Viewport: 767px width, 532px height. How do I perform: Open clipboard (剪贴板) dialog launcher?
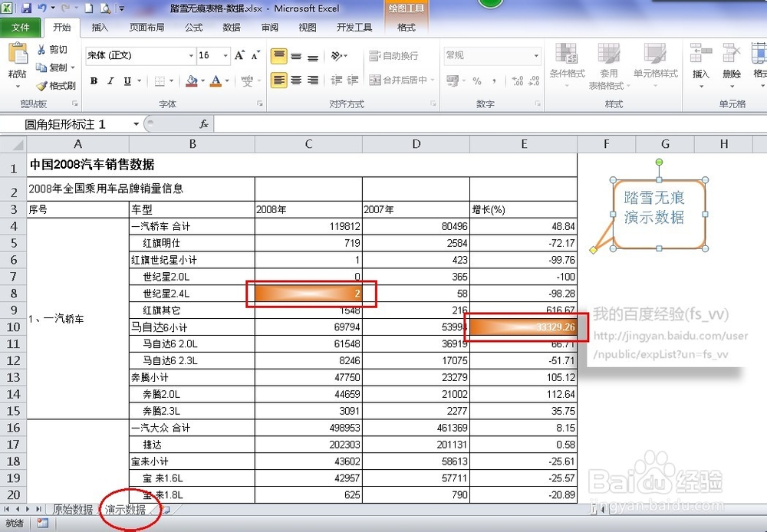pyautogui.click(x=75, y=103)
